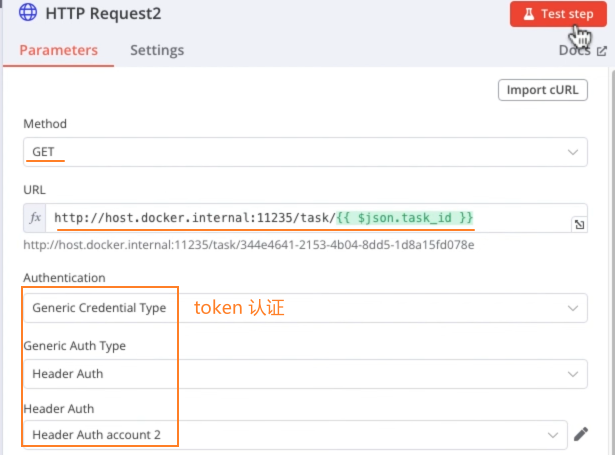Image resolution: width=615 pixels, height=455 pixels.
Task: Edit the Header Auth credential via pencil icon
Action: point(582,435)
